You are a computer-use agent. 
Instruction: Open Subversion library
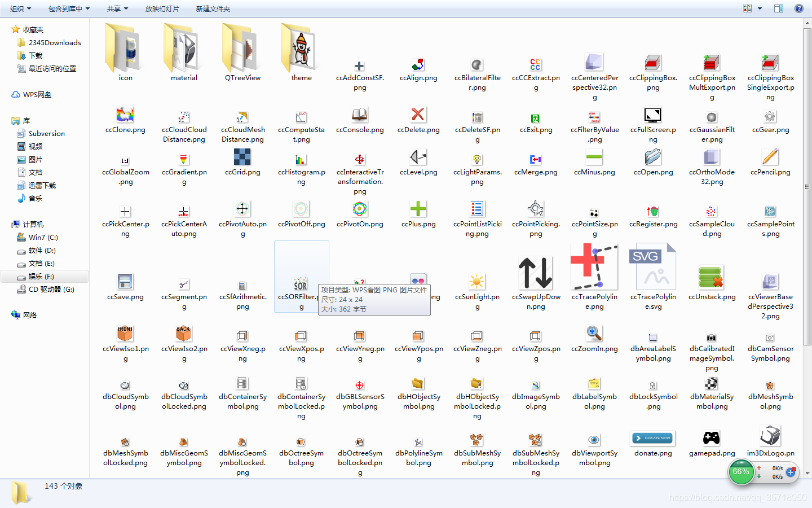click(41, 134)
